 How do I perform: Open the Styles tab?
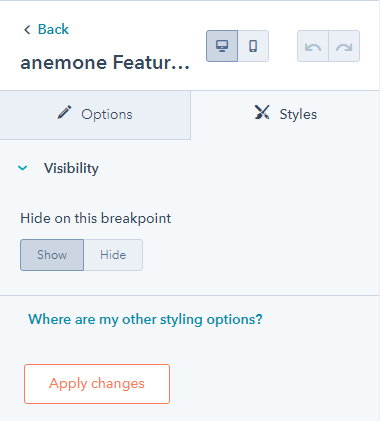(x=285, y=115)
